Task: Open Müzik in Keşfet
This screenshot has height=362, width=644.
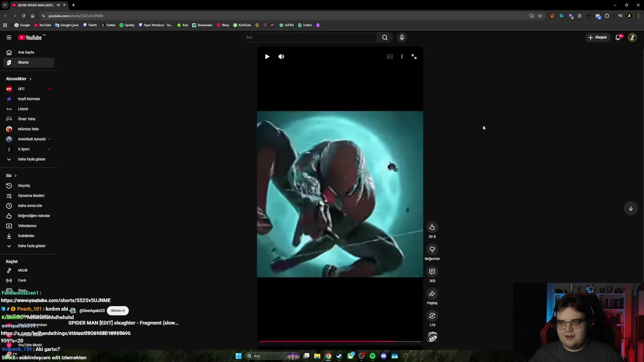Action: coord(29,270)
